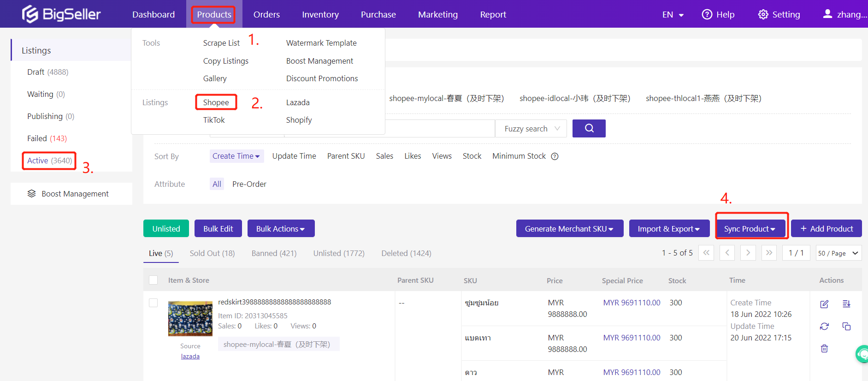Go to next page arrow
868x381 pixels.
point(748,253)
